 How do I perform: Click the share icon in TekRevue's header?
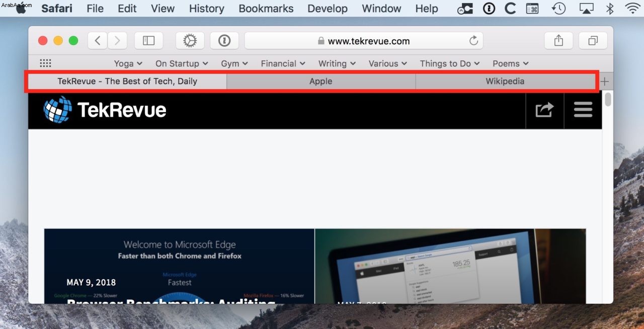click(x=544, y=110)
